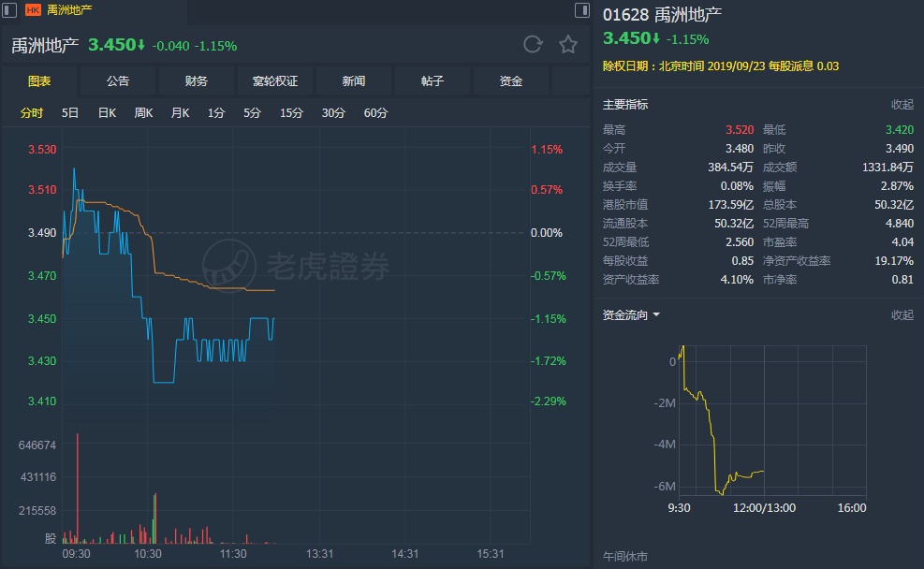Click the 老虎證券 watermark logo
This screenshot has width=924, height=569.
[x=296, y=266]
